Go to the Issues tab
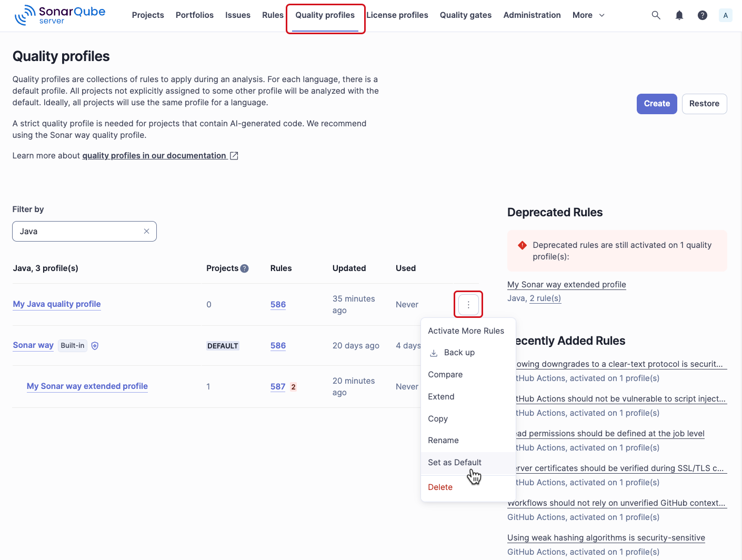Screen dimensions: 742x560 click(x=238, y=15)
